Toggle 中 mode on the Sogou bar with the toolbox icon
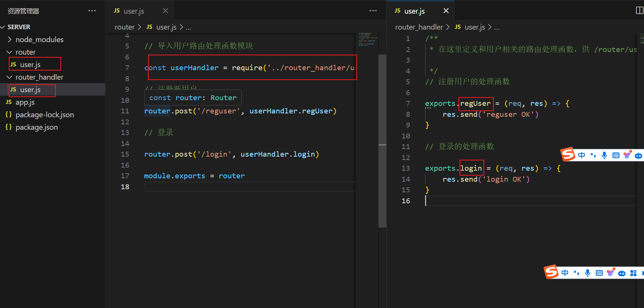Screen dimensions: 644x308 point(565,273)
